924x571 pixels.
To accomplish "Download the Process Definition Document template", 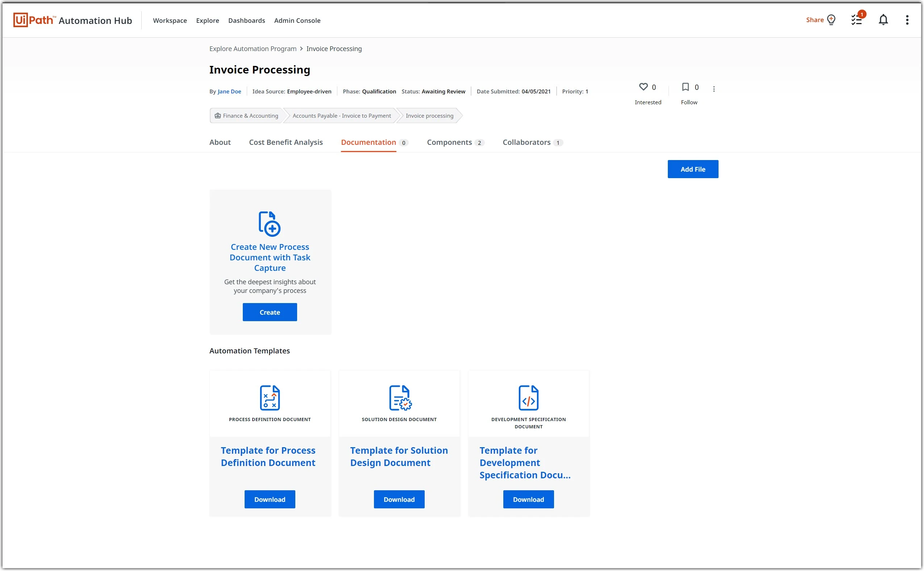I will click(270, 500).
